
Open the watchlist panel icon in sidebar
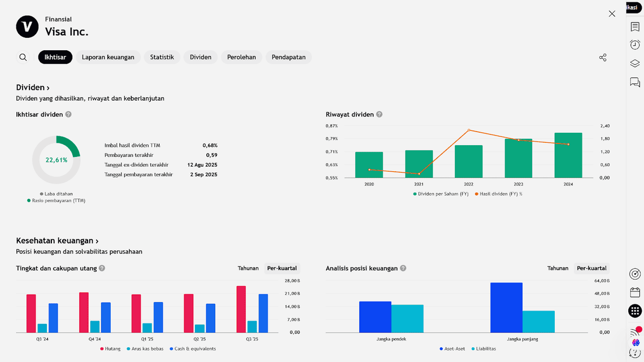point(635,27)
